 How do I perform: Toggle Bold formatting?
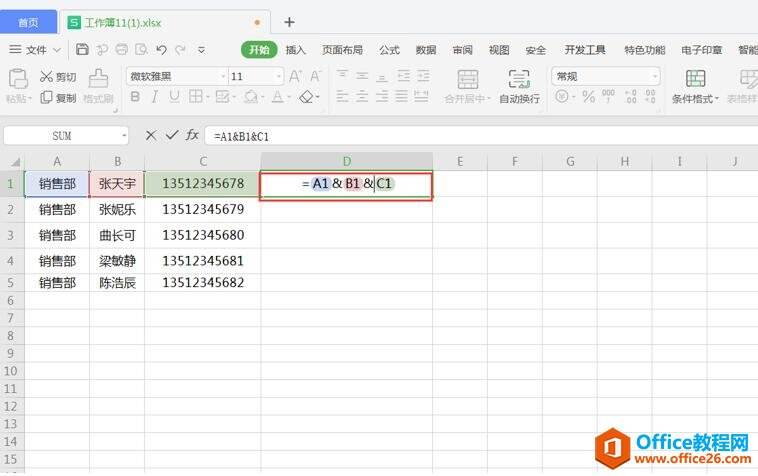pyautogui.click(x=135, y=97)
